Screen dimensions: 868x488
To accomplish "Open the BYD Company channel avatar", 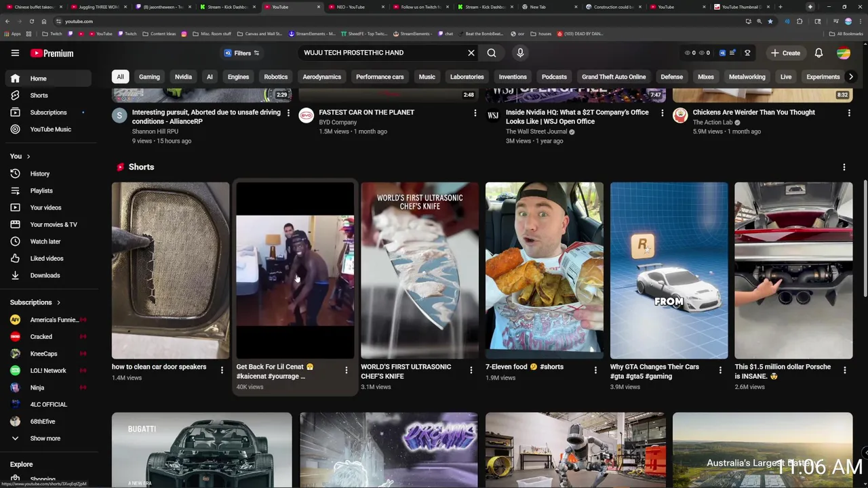I will pos(307,115).
